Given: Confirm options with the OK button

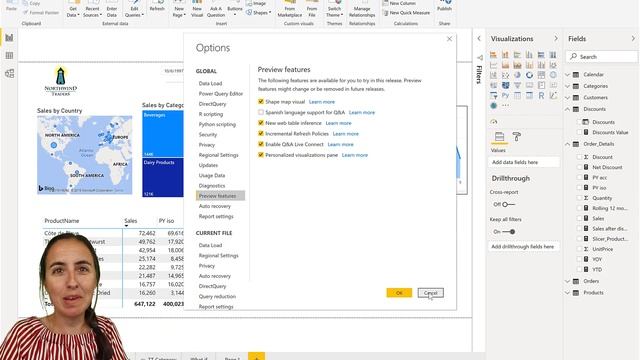Looking at the screenshot, I should 399,293.
